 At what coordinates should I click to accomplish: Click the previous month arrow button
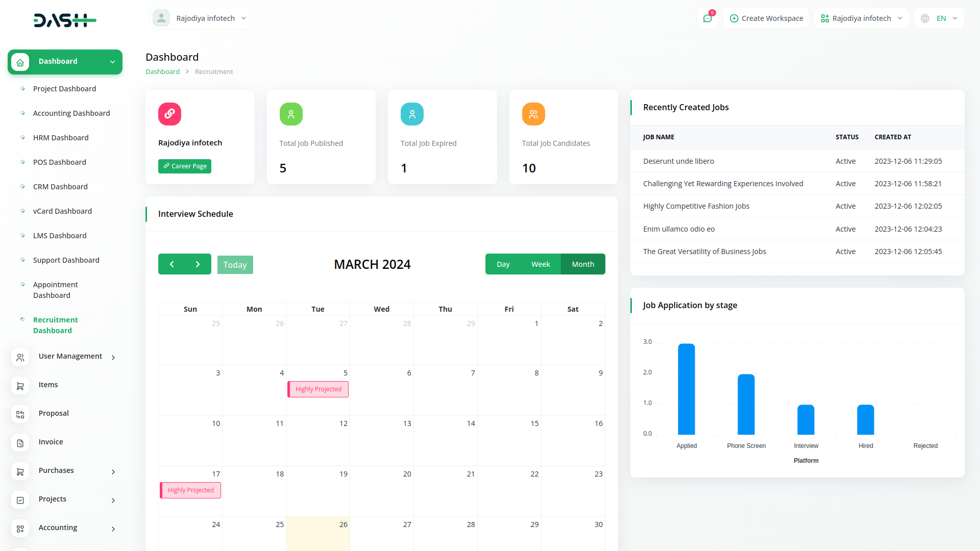tap(171, 264)
